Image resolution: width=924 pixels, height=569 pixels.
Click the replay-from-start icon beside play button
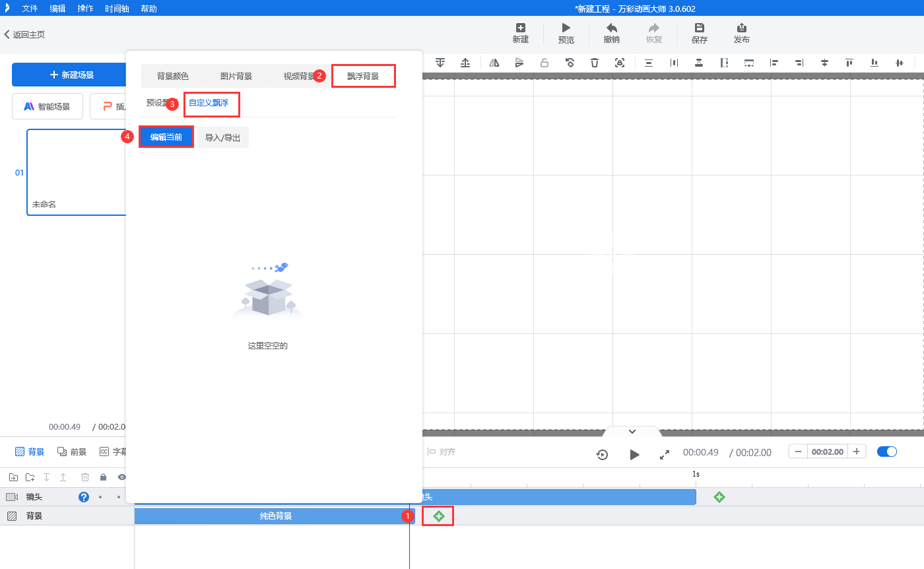602,454
